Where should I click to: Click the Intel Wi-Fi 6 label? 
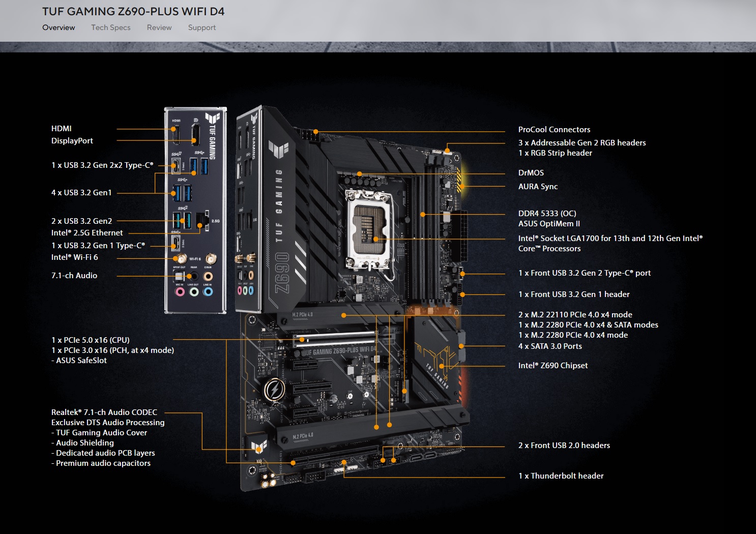click(x=75, y=257)
